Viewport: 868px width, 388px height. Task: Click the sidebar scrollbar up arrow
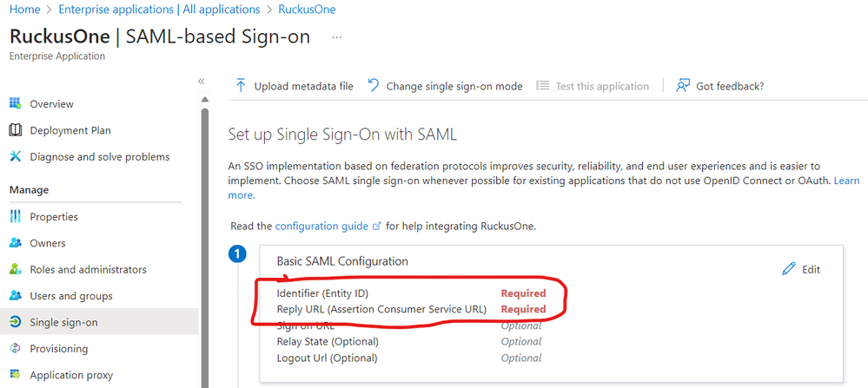click(205, 100)
